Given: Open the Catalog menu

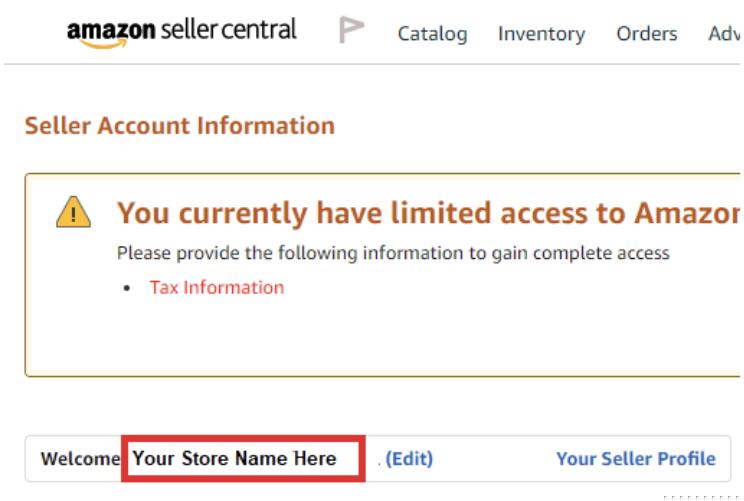Looking at the screenshot, I should [x=432, y=34].
